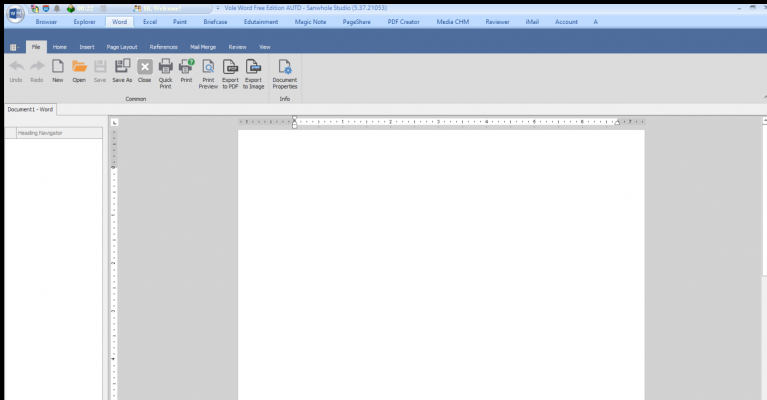
Task: Click the first quick-access icon beside the orb
Action: pos(35,8)
